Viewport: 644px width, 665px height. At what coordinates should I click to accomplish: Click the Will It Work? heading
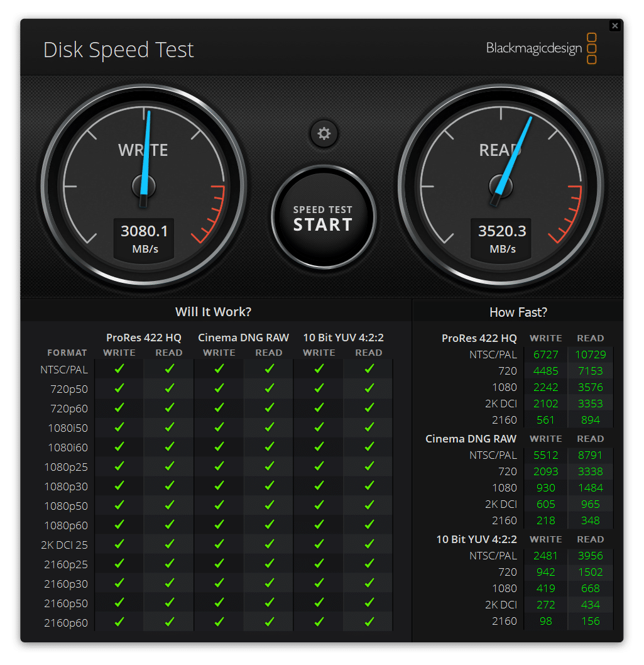click(213, 312)
